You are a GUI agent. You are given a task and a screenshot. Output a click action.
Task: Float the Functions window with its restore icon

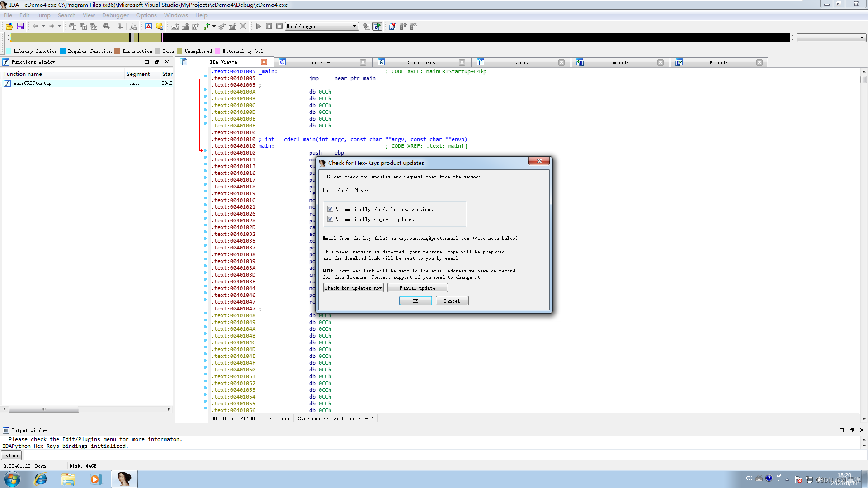(x=156, y=62)
